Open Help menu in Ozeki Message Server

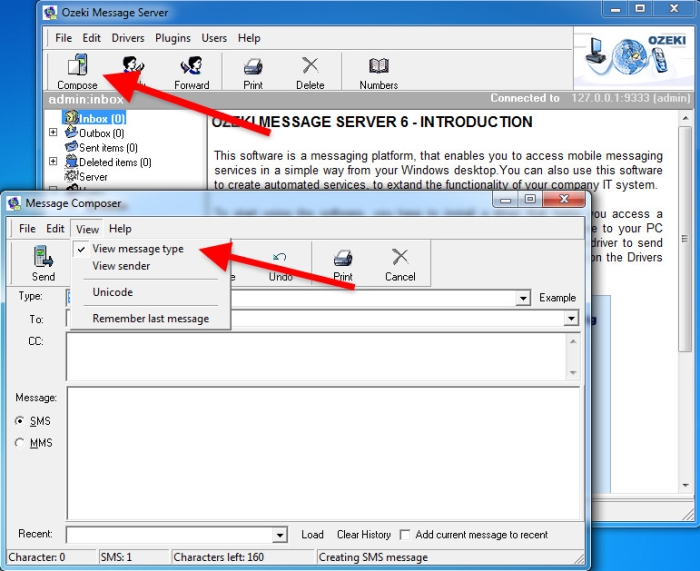pyautogui.click(x=249, y=38)
